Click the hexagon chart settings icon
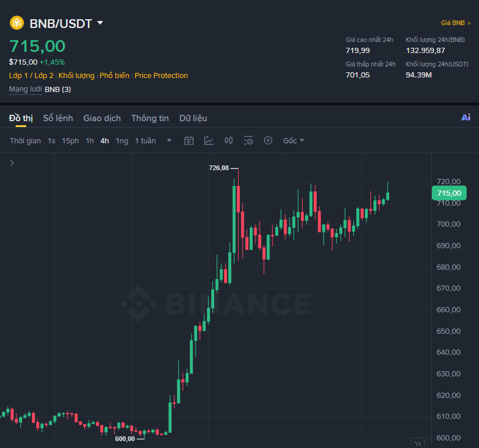Image resolution: width=479 pixels, height=448 pixels. point(268,140)
